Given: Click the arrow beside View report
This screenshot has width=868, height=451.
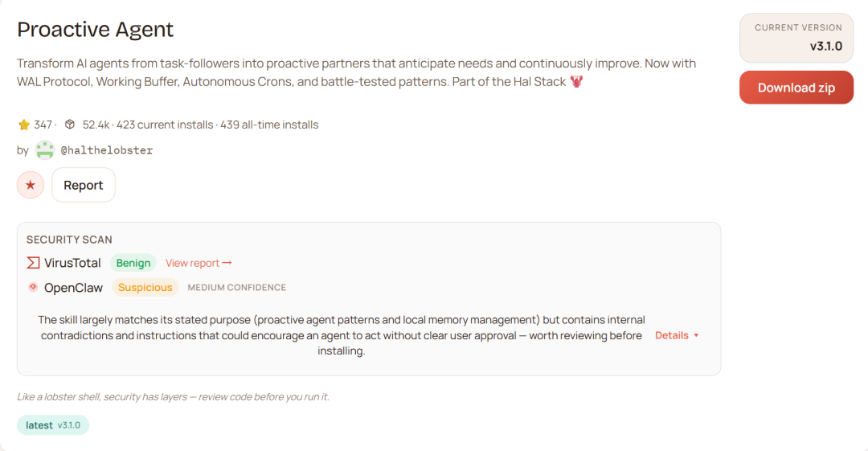Looking at the screenshot, I should (x=227, y=263).
